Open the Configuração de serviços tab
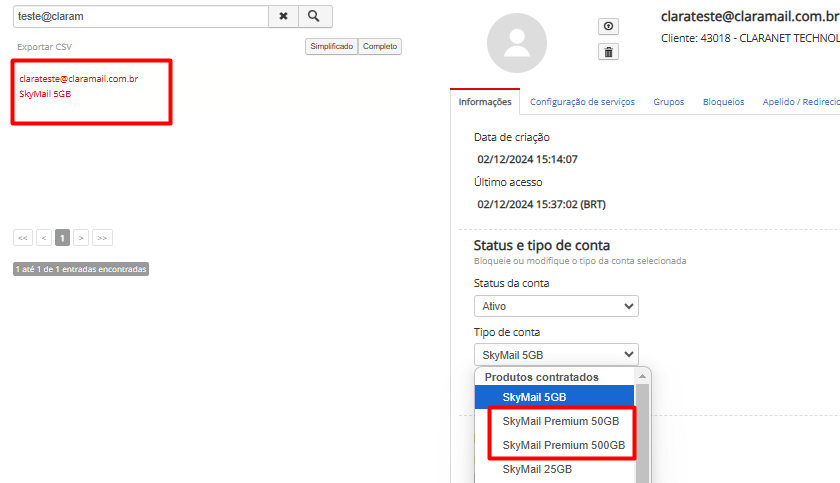 click(x=585, y=102)
